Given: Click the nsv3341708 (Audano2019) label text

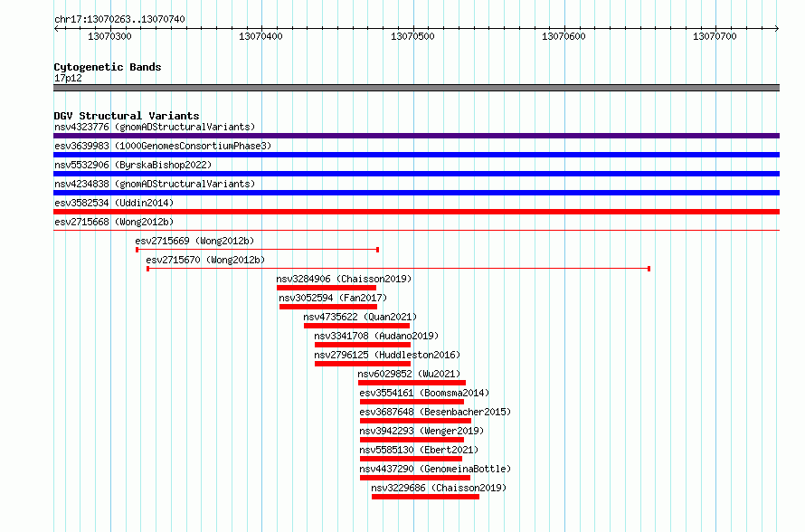Looking at the screenshot, I should tap(376, 336).
